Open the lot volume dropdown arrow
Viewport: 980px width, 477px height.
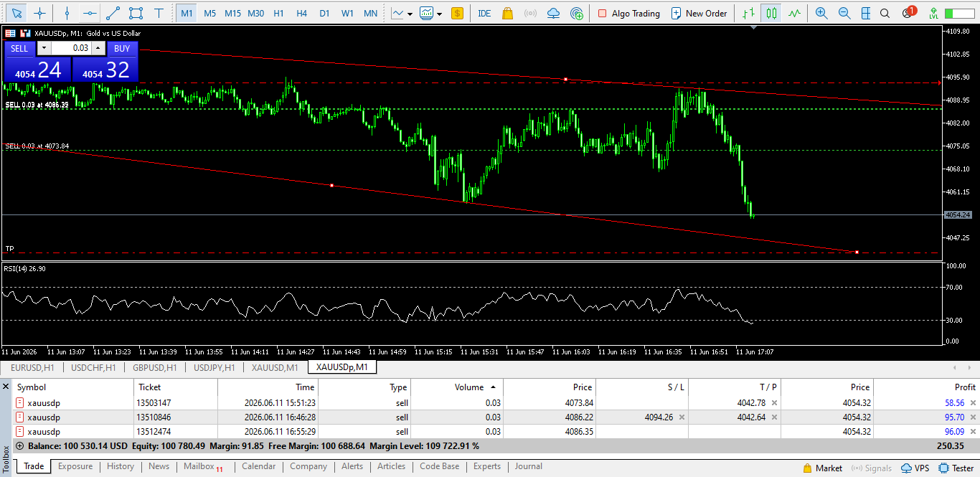point(43,48)
